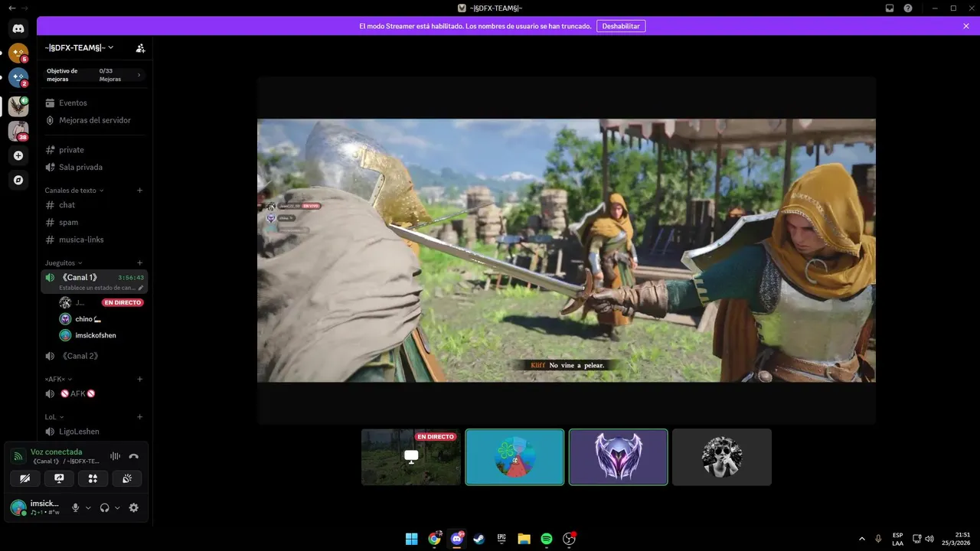Click the Add a server plus icon
The height and width of the screenshot is (551, 980).
pos(18,155)
